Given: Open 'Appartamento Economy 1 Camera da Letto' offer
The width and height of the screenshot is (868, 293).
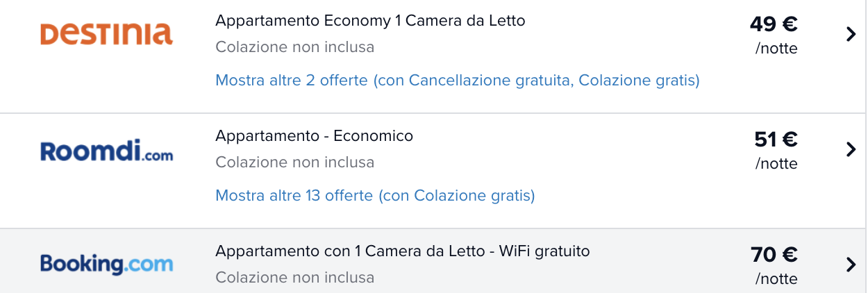Looking at the screenshot, I should pyautogui.click(x=370, y=21).
